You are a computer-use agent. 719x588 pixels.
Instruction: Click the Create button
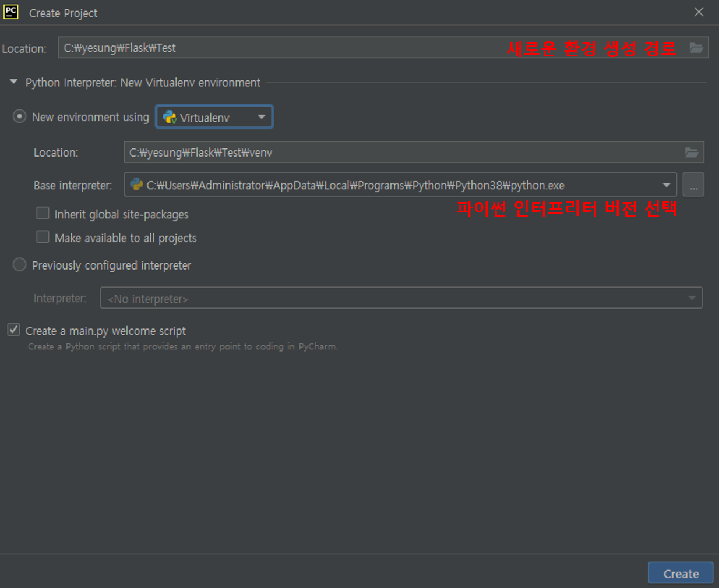[681, 573]
